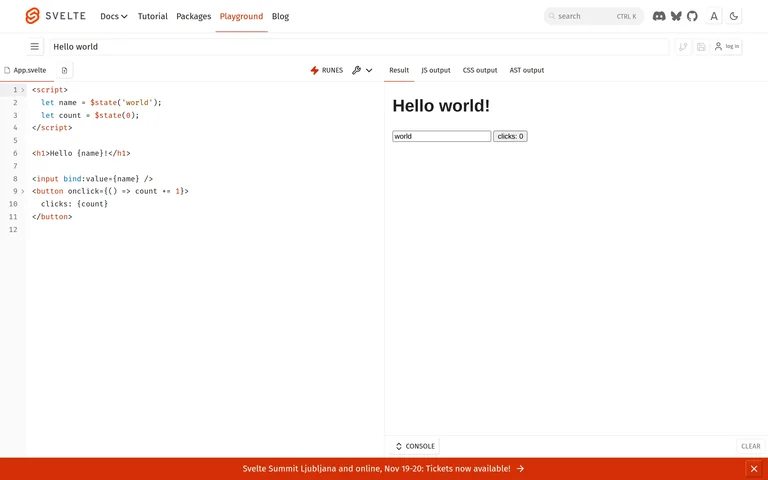Click the font A icon

714,16
